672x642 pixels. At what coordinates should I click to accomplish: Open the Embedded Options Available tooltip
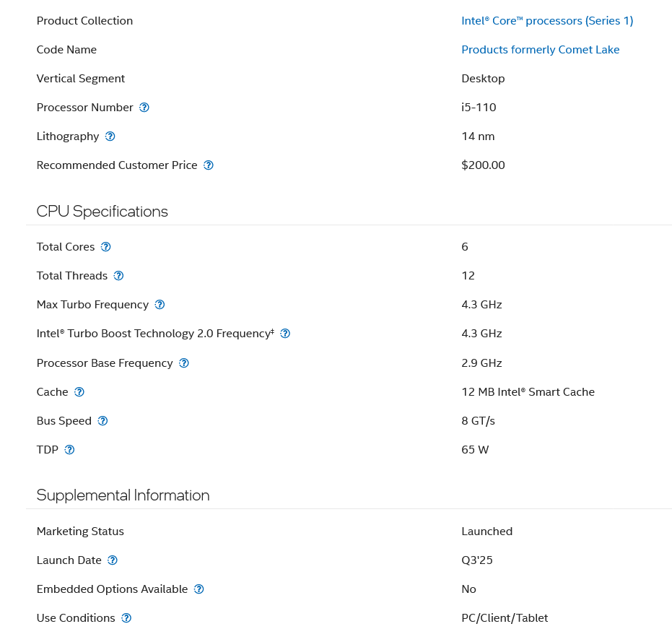[x=198, y=589]
